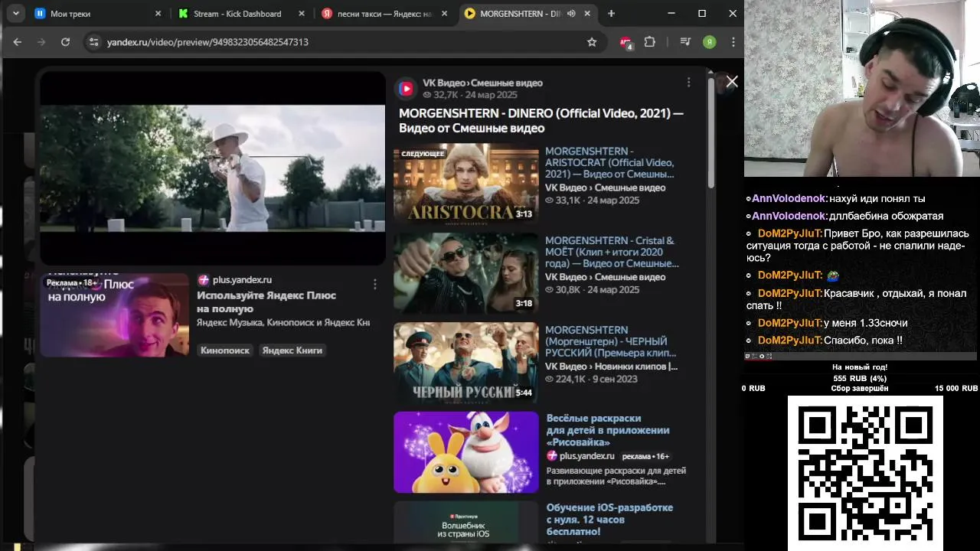This screenshot has height=551, width=980.
Task: Switch to песни такси Яндекс tab
Action: point(386,14)
